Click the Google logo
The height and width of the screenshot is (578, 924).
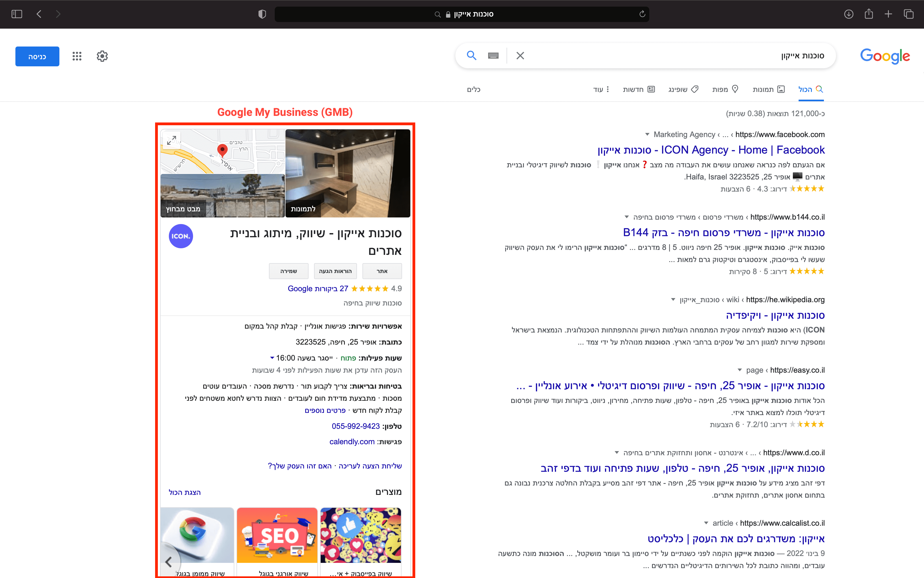885,57
